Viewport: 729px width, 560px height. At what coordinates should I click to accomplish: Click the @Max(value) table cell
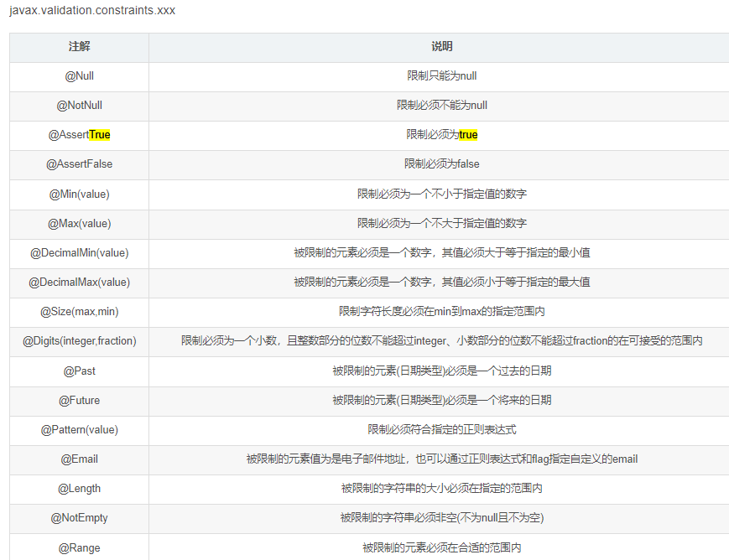point(79,224)
